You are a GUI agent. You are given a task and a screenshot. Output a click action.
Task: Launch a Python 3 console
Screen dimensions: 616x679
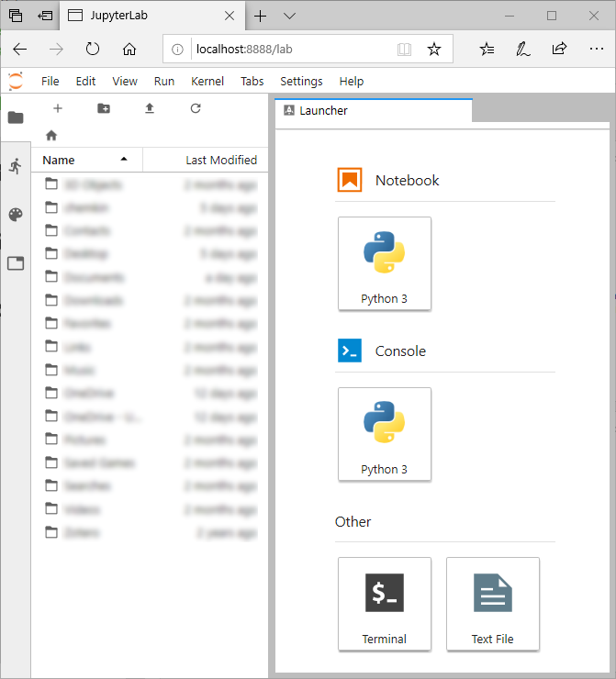[385, 434]
